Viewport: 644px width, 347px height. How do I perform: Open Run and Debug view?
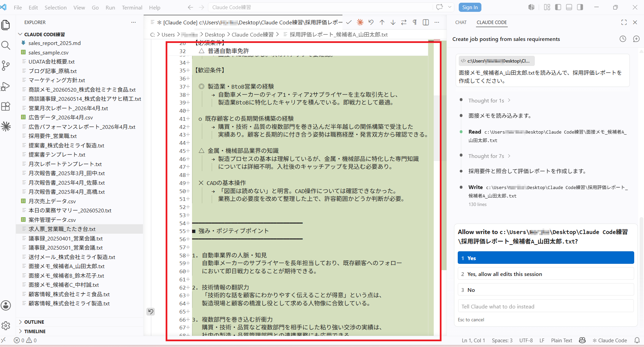click(x=6, y=86)
